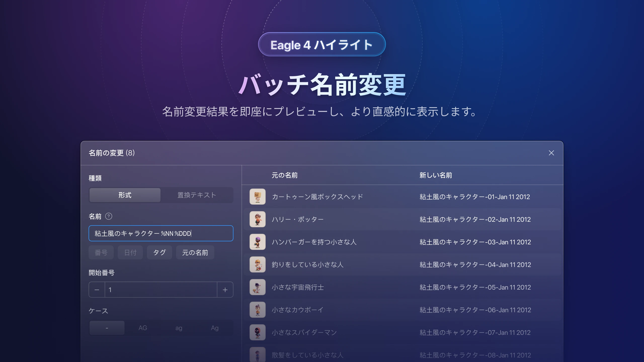
Task: Click new name ending -02-Jan 11 2012
Action: (475, 219)
